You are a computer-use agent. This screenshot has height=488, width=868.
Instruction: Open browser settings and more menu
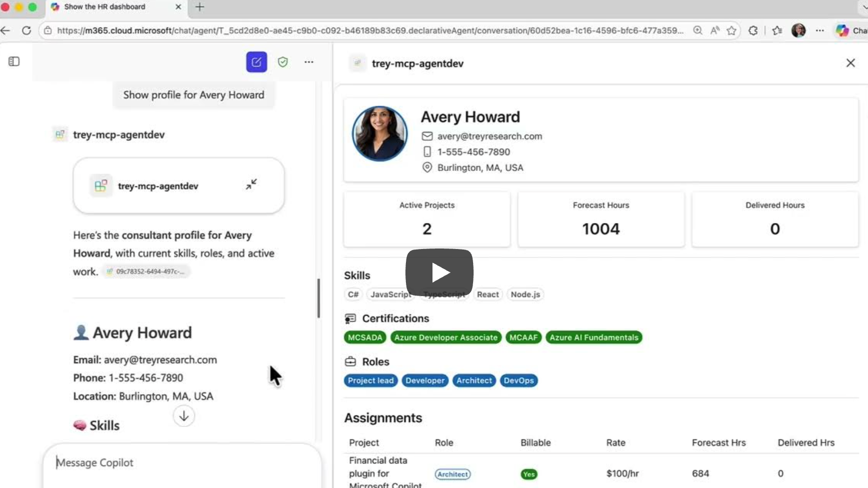[x=820, y=31]
